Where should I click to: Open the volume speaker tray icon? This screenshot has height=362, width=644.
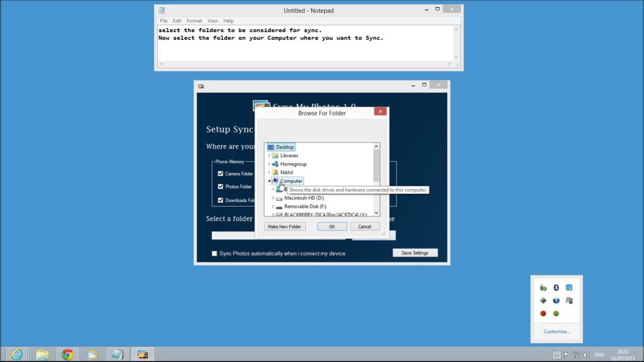coord(586,354)
